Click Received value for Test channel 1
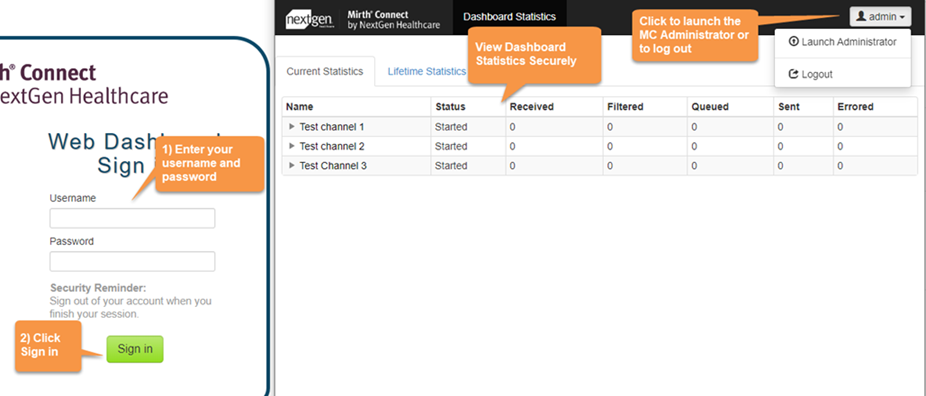This screenshot has height=396, width=926. point(513,127)
